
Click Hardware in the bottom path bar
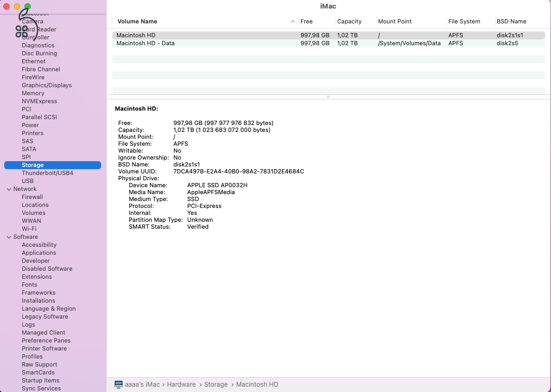coord(181,384)
